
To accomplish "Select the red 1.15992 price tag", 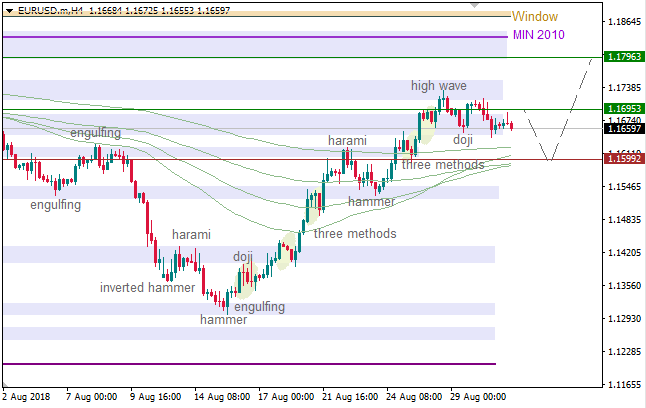I will pos(624,158).
